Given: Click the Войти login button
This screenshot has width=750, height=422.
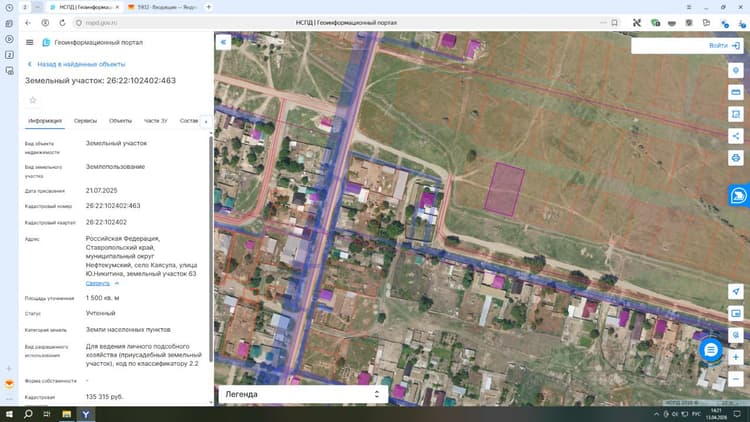Looking at the screenshot, I should (724, 45).
